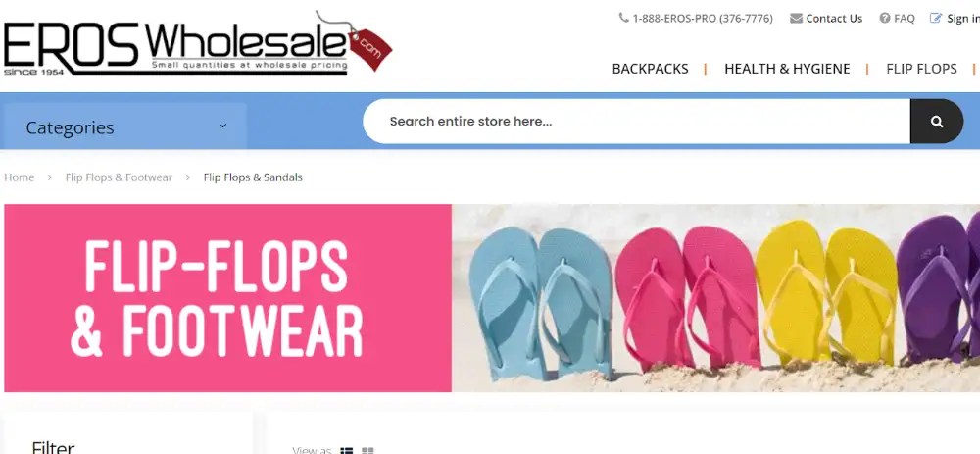Open the FLIP FLOPS menu item
Screen dimensions: 980x454
921,69
